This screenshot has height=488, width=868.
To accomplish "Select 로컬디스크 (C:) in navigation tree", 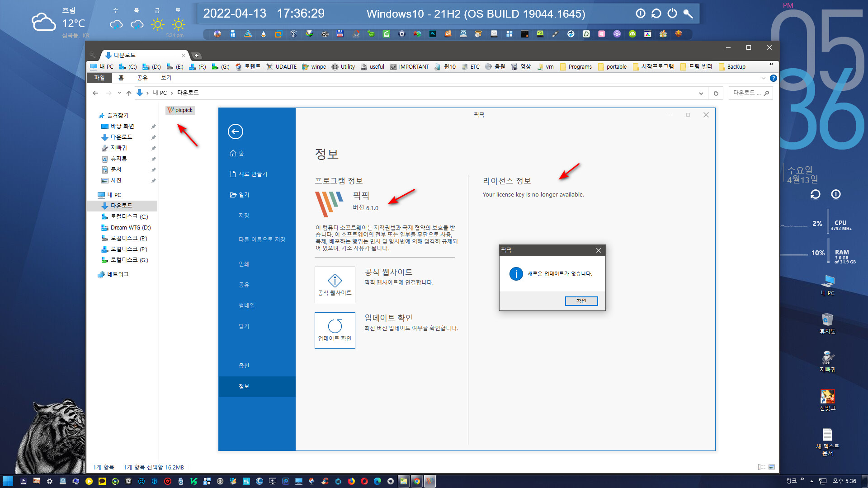I will [129, 217].
